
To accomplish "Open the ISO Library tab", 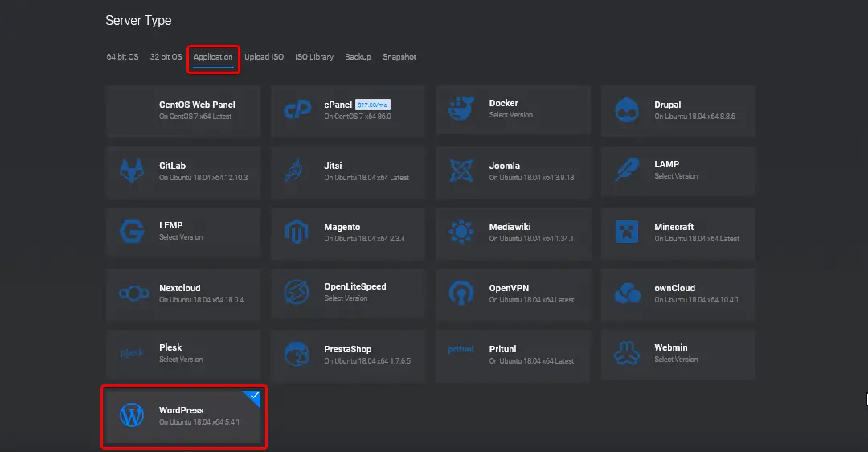I will [x=314, y=56].
